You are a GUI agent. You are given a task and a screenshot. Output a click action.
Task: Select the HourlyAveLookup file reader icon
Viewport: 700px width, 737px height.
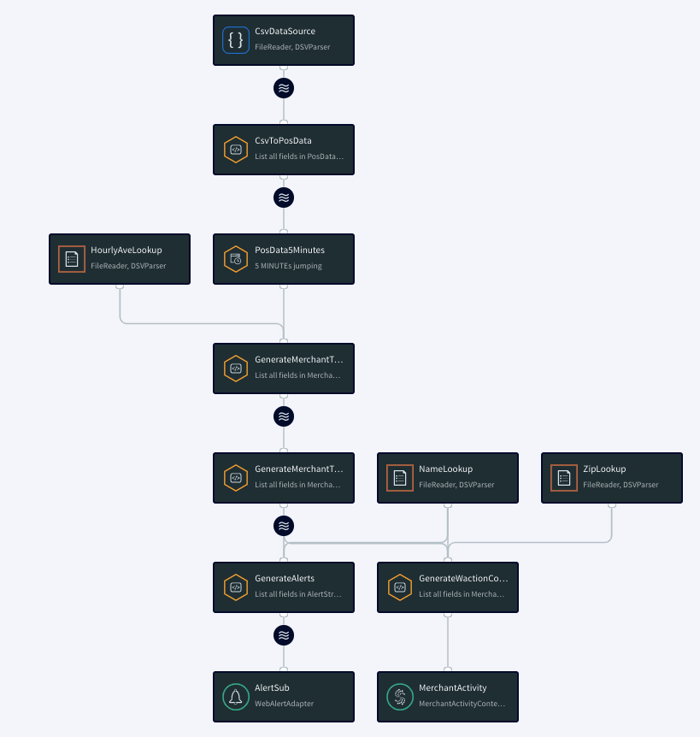72,258
